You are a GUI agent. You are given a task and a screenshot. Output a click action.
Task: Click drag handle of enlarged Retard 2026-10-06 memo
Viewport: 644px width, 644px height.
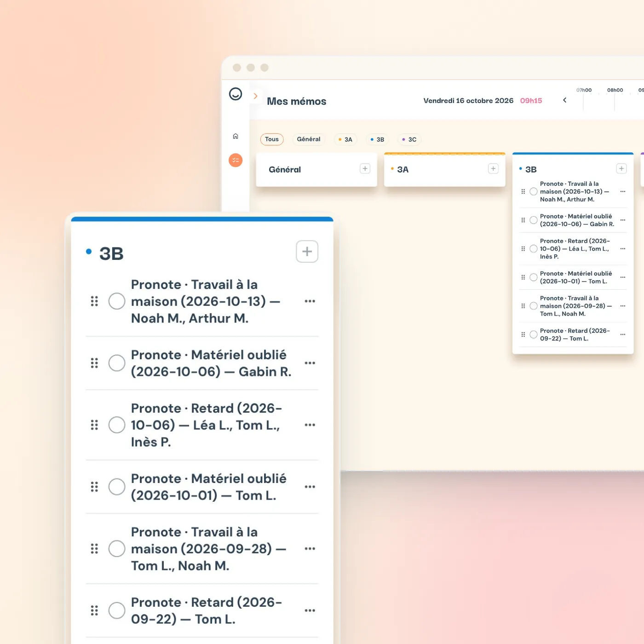[x=94, y=425]
